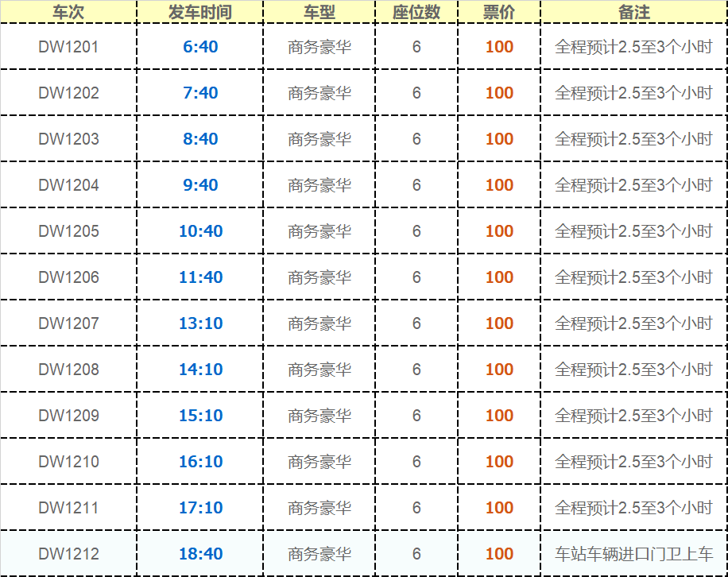Click ticket price 100 for DW1205

point(499,231)
